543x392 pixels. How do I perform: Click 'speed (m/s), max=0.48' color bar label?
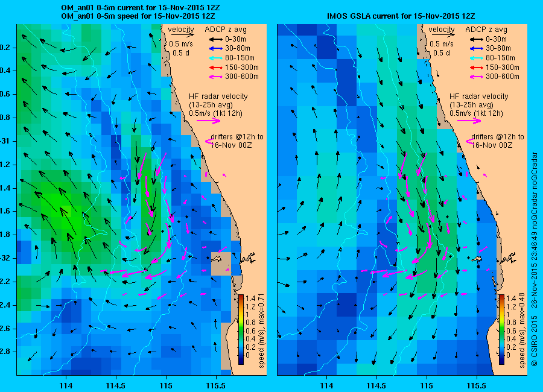pos(522,330)
